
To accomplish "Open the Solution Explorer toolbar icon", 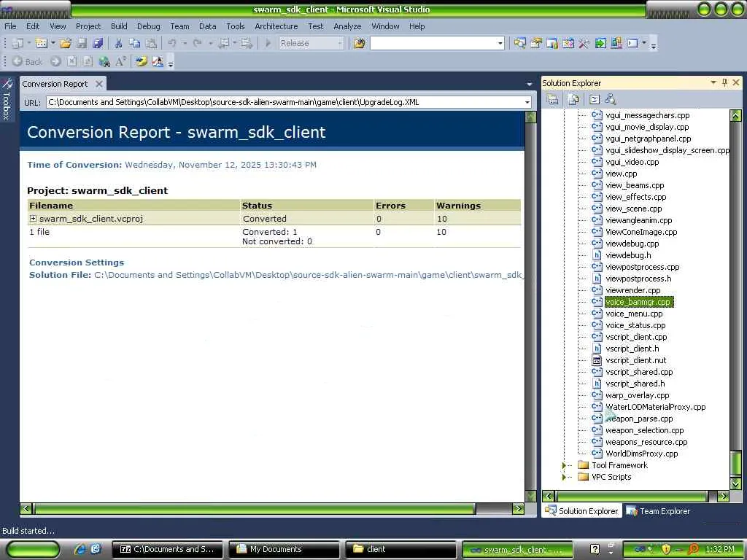I will (x=519, y=43).
